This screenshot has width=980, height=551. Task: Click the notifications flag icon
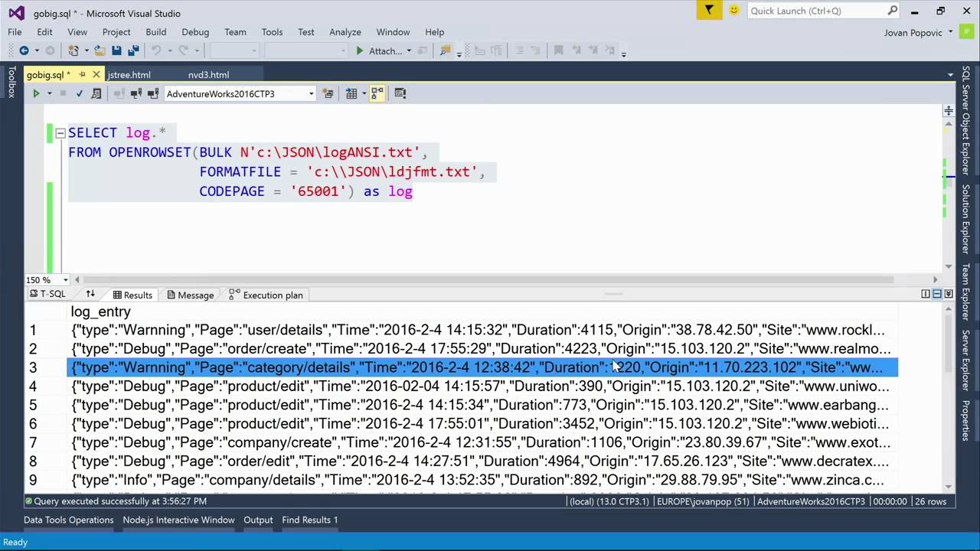[710, 10]
